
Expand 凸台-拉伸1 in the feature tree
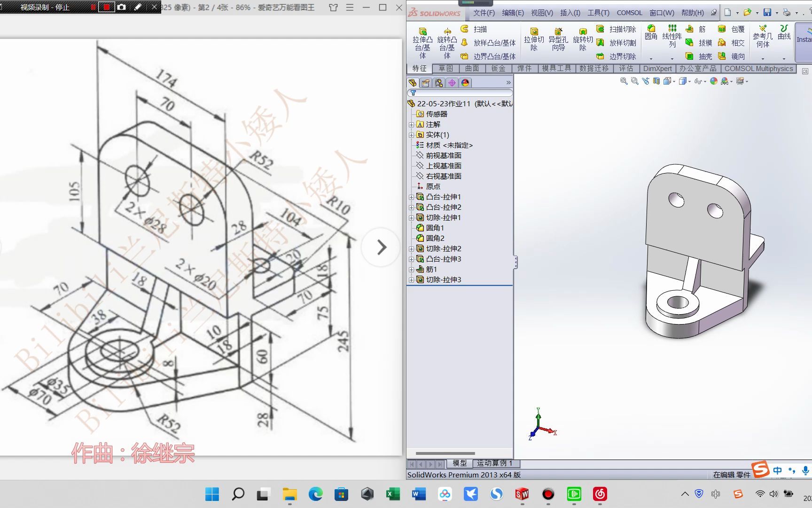(411, 197)
